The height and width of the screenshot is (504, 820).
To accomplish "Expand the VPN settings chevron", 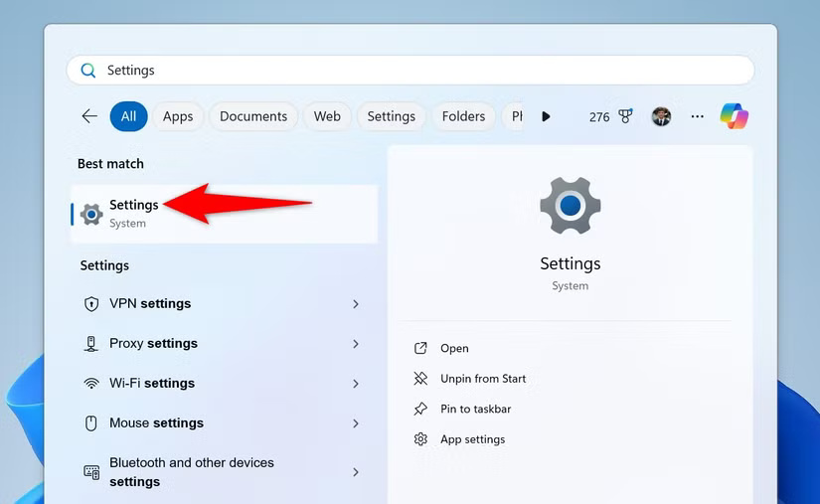I will point(356,304).
